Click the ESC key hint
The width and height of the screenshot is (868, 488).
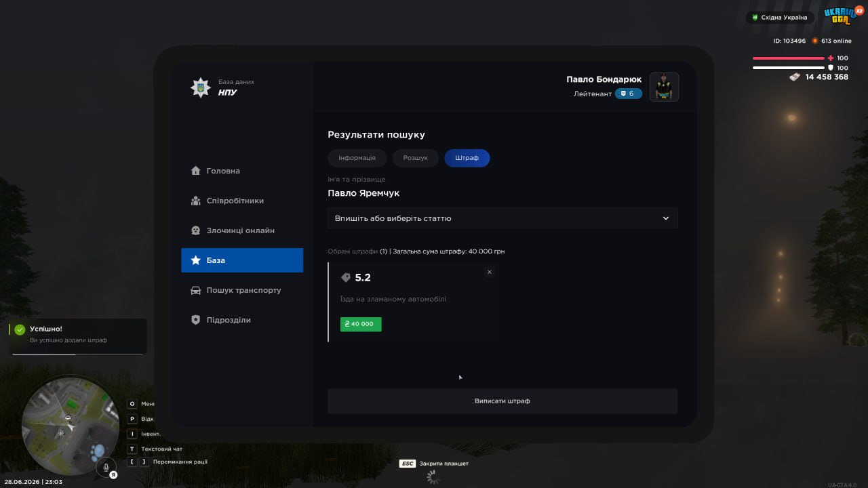[407, 464]
